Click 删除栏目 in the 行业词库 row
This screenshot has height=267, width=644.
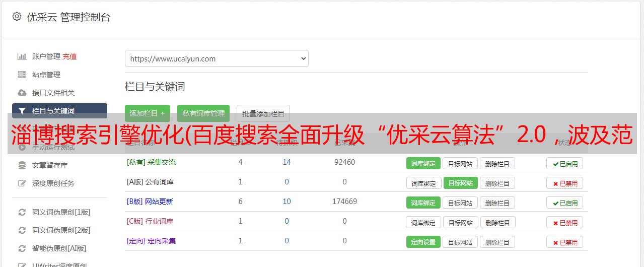[497, 222]
